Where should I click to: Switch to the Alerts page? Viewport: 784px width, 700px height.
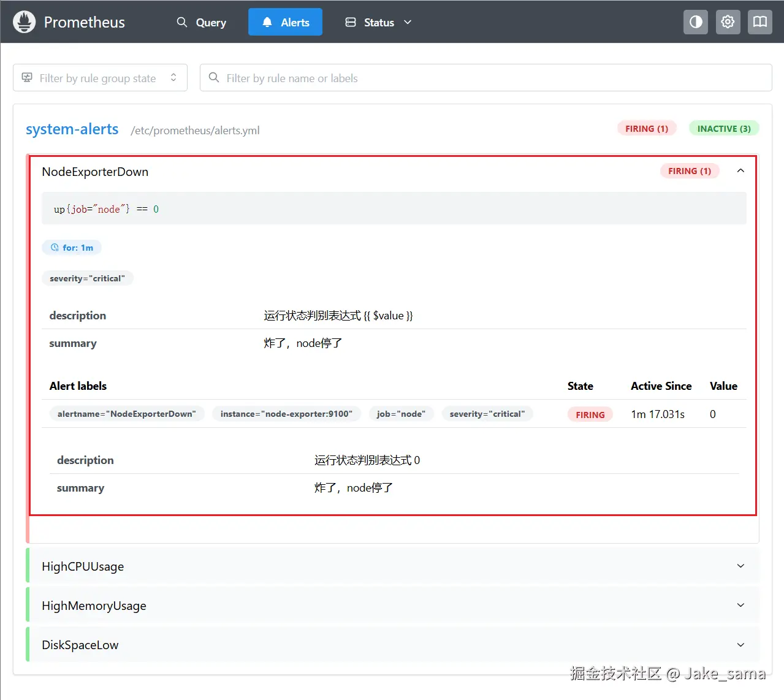point(285,22)
